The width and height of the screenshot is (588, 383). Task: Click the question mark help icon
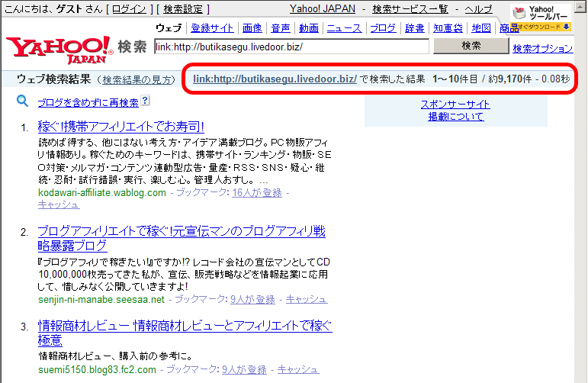tap(146, 101)
